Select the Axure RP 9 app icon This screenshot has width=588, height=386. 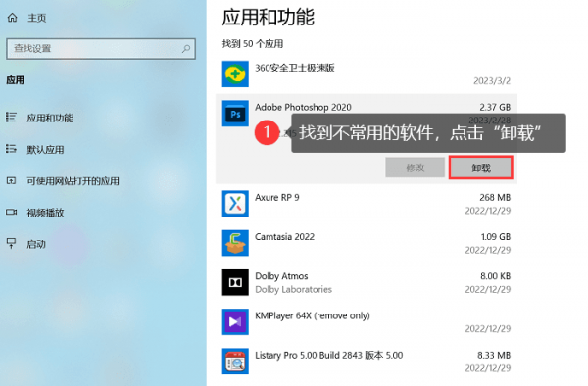235,204
